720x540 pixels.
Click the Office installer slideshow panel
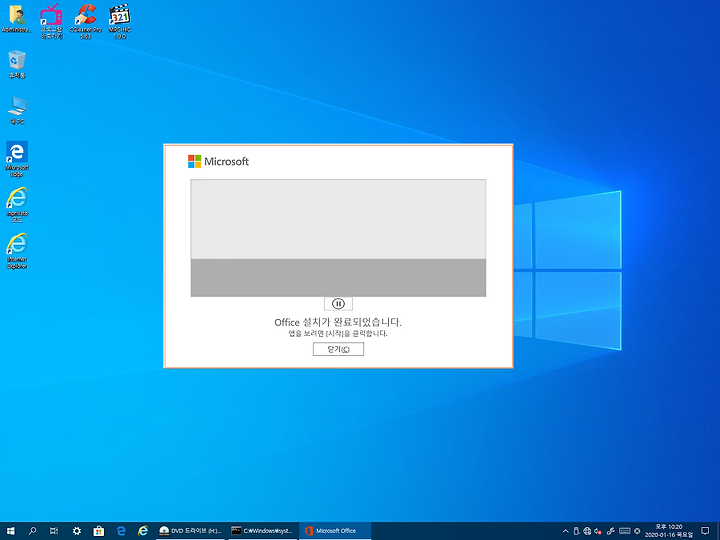338,238
